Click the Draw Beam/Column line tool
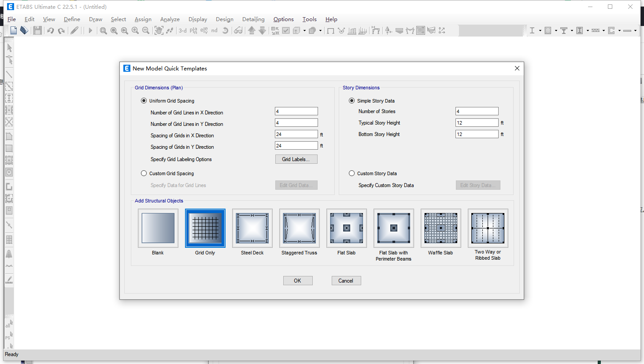Viewport: 644px width, 364px height. coord(9,74)
